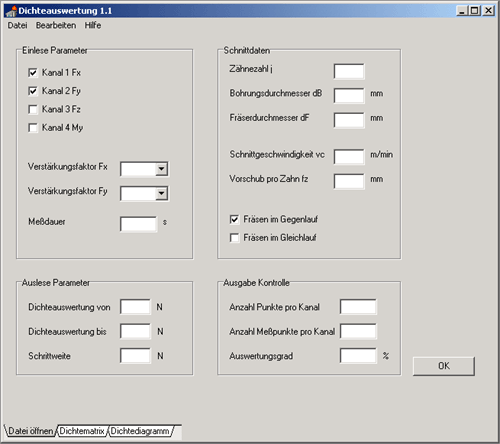Click the Zähnezahl j input field
Image resolution: width=500 pixels, height=444 pixels.
(349, 71)
